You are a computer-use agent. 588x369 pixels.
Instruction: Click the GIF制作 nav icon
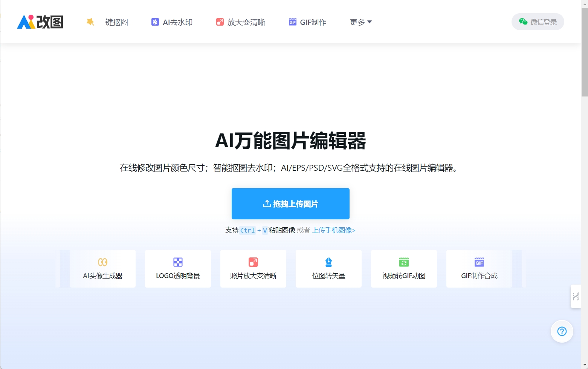coord(293,22)
